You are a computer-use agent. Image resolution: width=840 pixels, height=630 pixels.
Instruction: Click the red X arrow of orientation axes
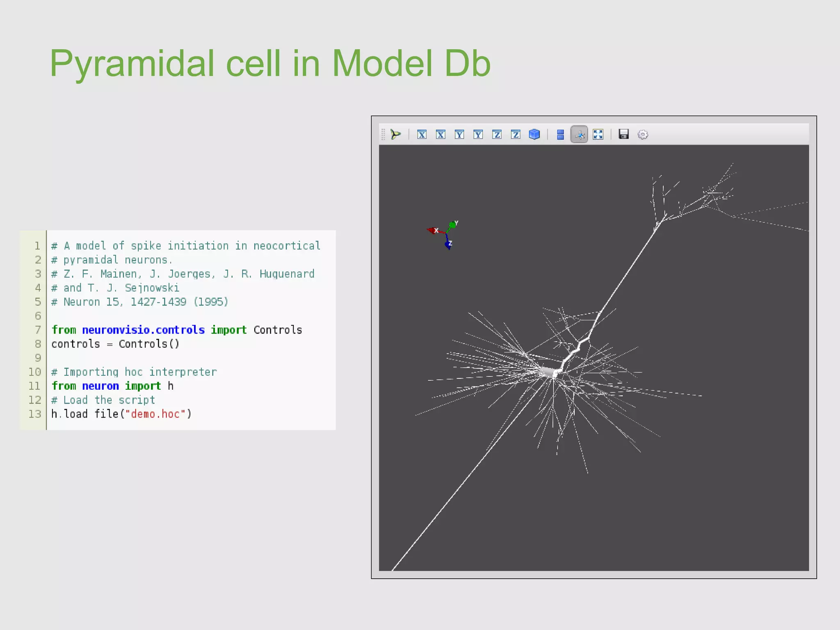pyautogui.click(x=432, y=230)
